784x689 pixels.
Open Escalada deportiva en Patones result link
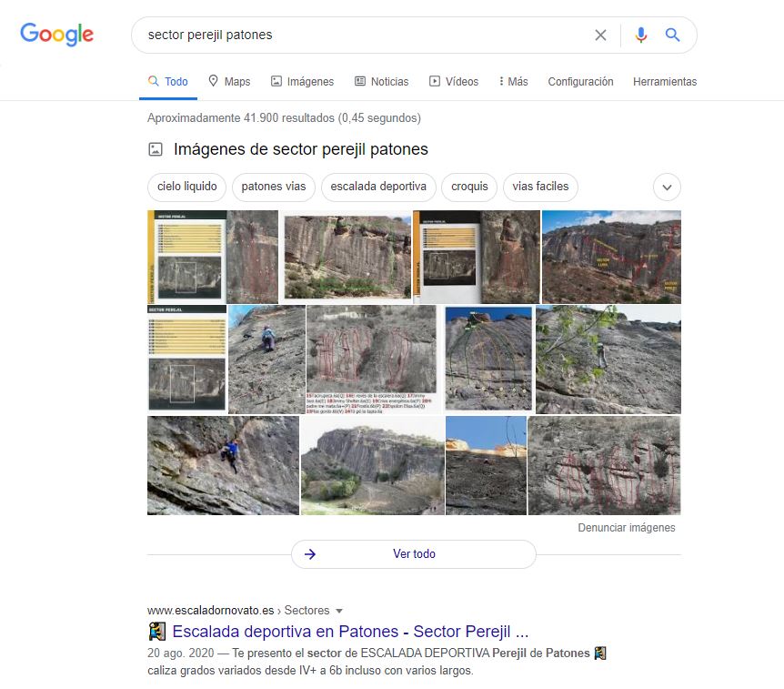coord(350,632)
